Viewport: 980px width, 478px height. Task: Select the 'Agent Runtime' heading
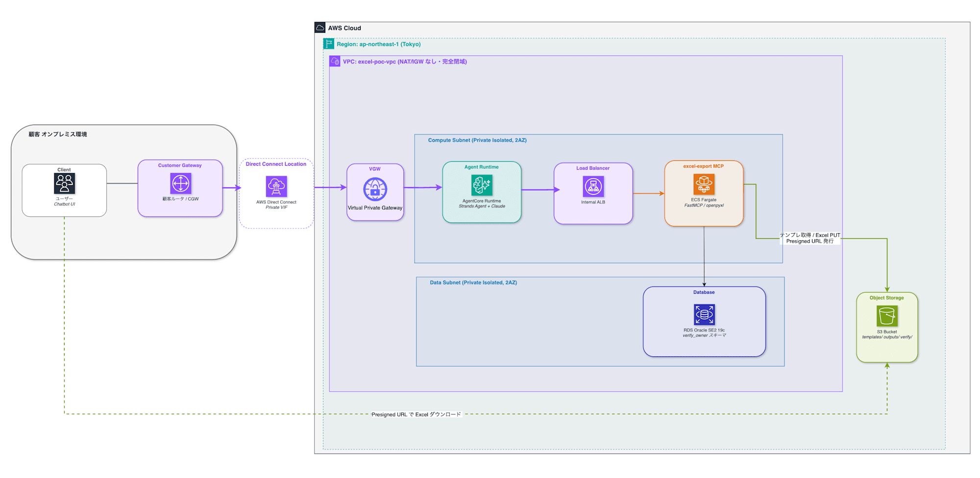pos(482,167)
